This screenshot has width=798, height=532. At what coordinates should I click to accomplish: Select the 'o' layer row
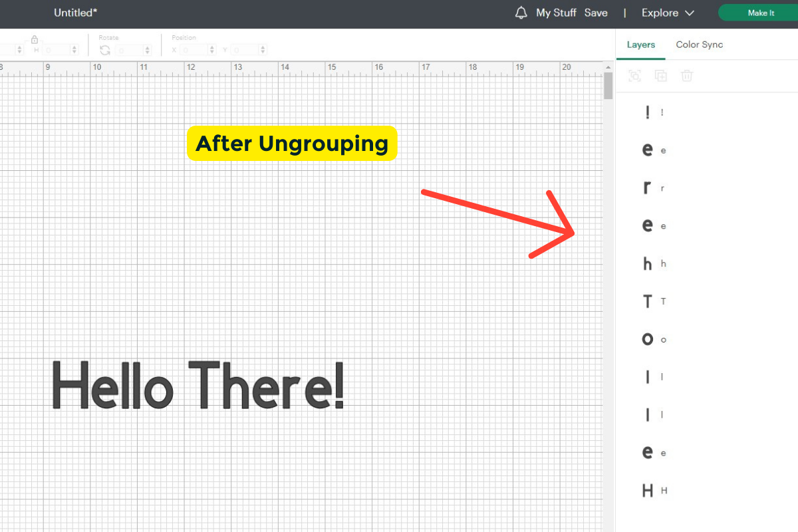pos(707,340)
